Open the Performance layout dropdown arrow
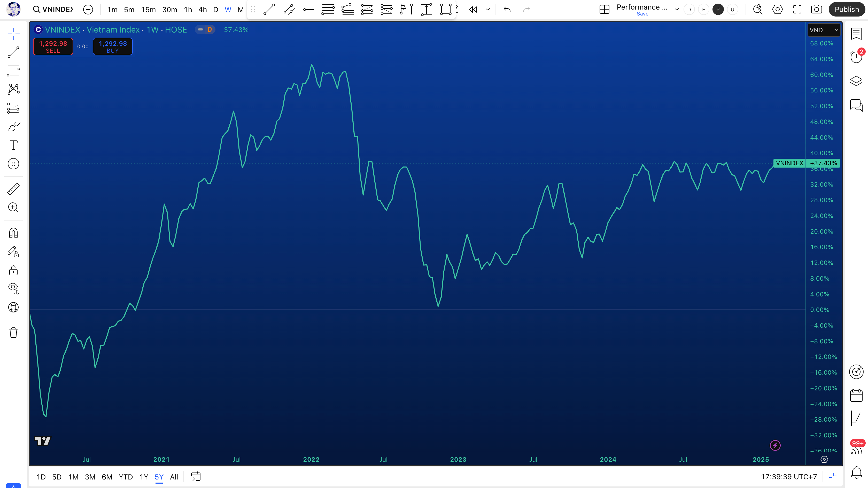The width and height of the screenshot is (868, 488). pos(677,10)
